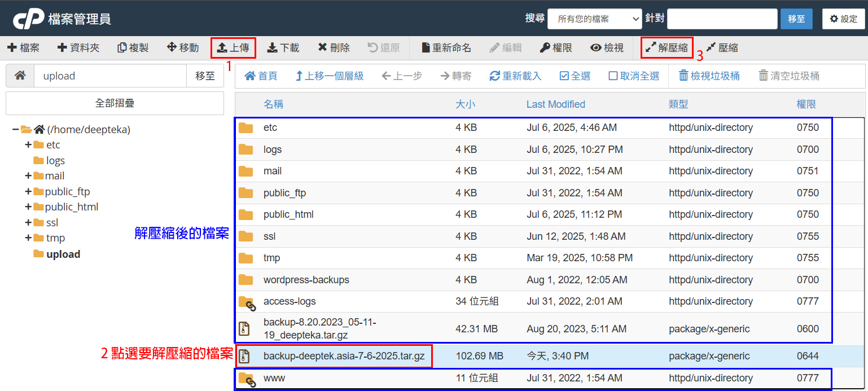Open the 所有您的檔案 search scope dropdown

(x=594, y=19)
